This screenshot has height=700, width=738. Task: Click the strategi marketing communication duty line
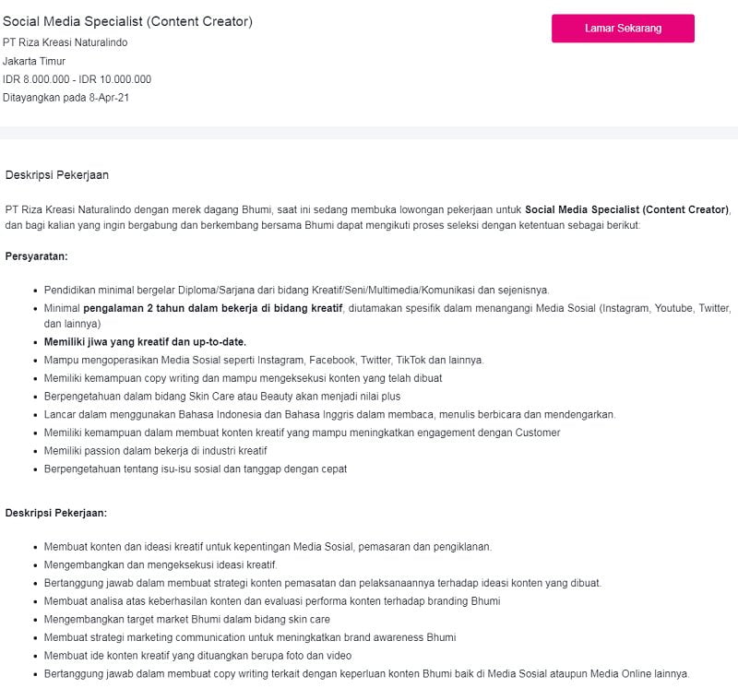click(250, 637)
